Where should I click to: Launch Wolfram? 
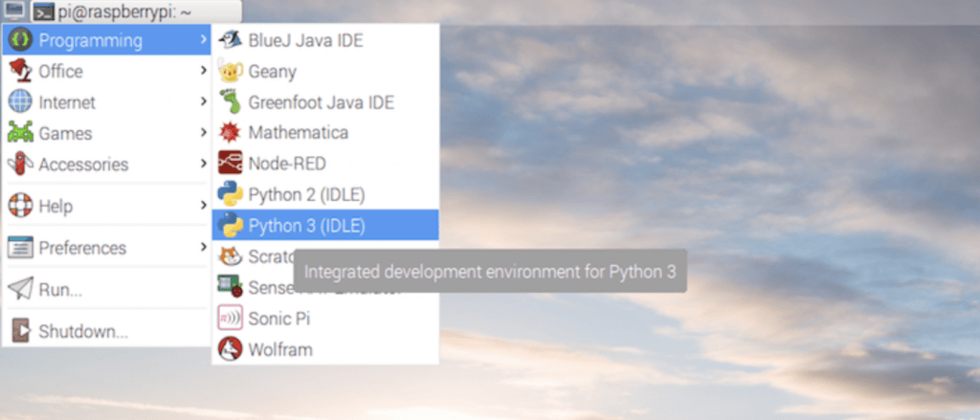(325, 349)
